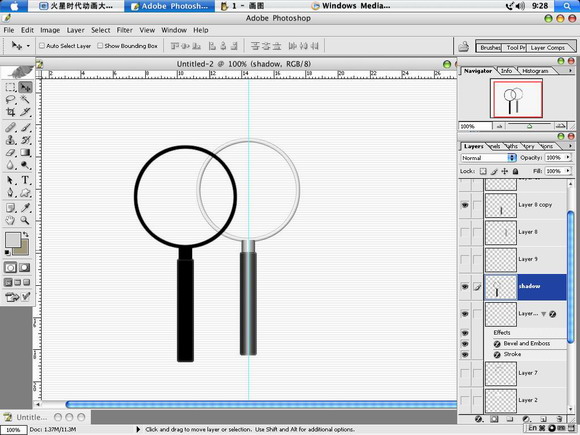Open the Filter menu
Screen dimensions: 580x435
125,30
